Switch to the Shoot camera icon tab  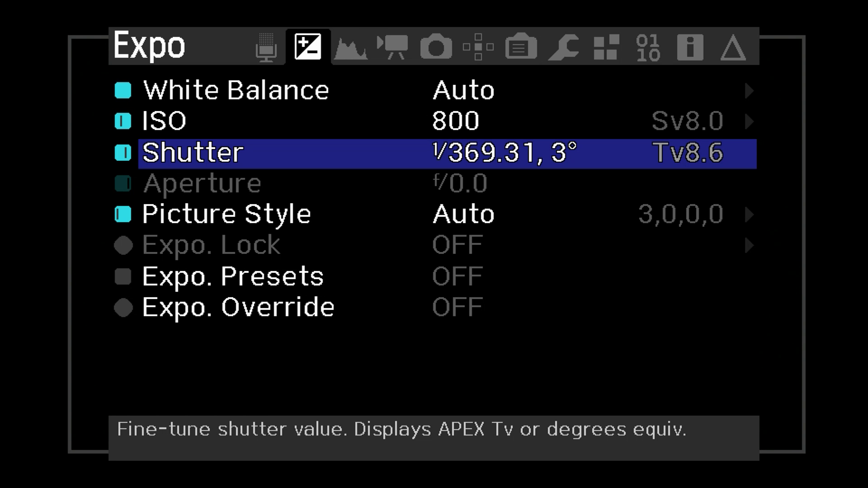pos(436,47)
